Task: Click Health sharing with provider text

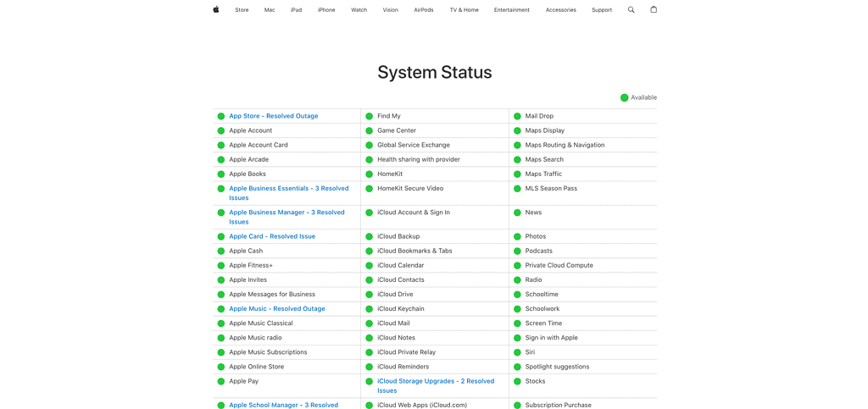Action: point(419,159)
